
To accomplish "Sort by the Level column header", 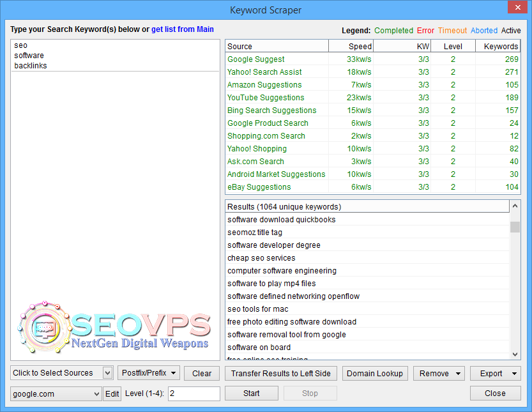I will [453, 46].
